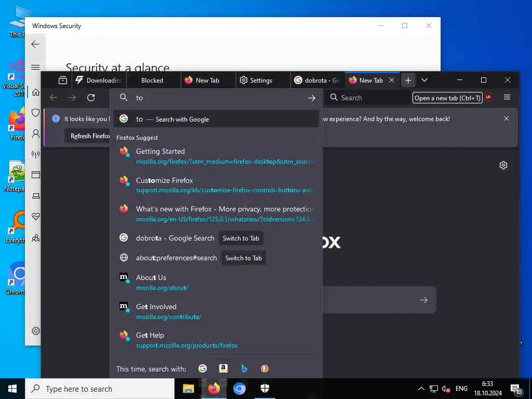532x399 pixels.
Task: Click the Firefox reload page button
Action: click(90, 98)
